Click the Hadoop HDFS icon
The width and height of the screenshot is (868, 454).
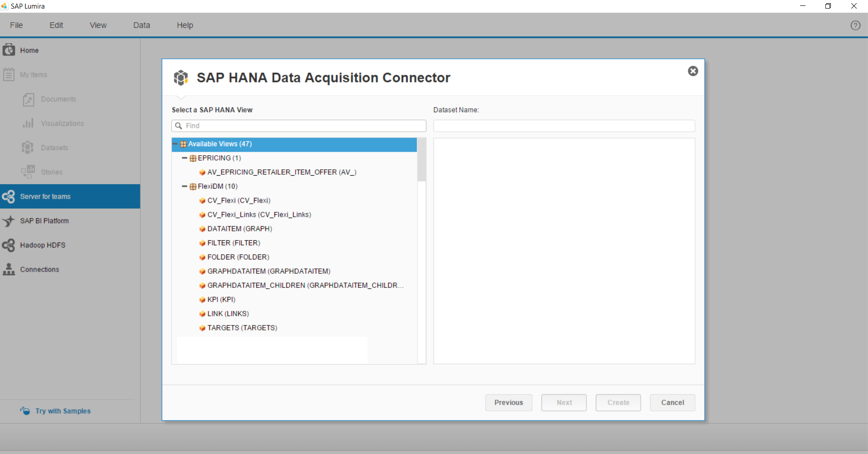(9, 245)
